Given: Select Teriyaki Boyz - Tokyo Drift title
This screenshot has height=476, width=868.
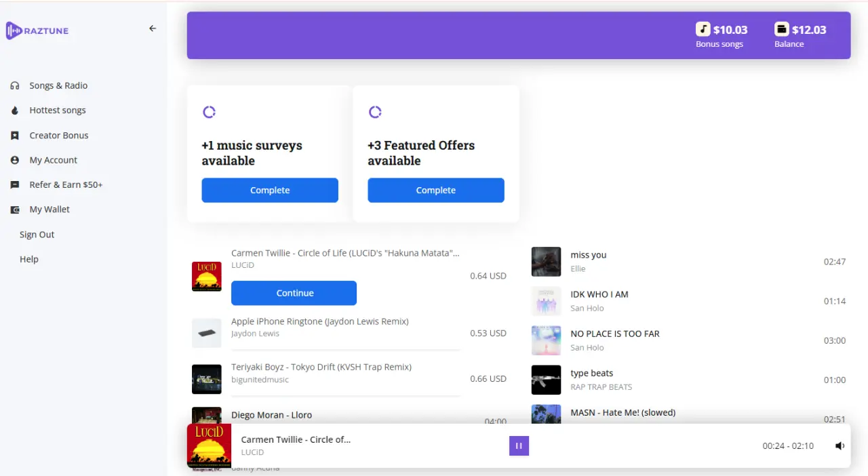Looking at the screenshot, I should 321,367.
